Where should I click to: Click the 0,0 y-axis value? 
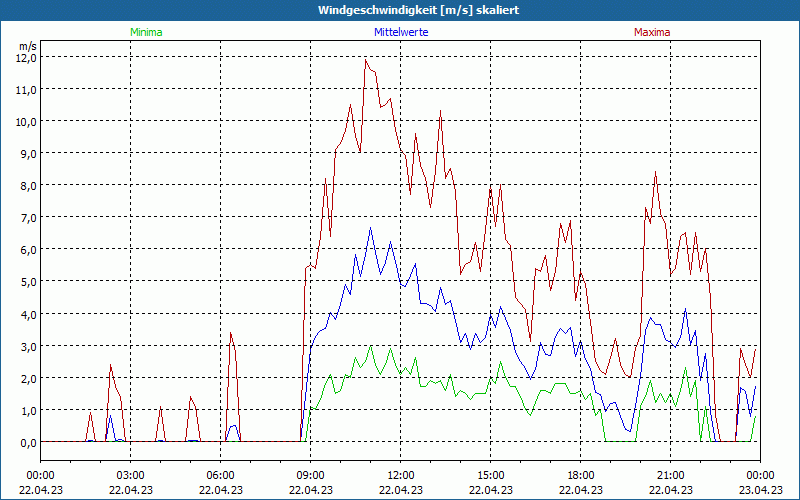30,443
